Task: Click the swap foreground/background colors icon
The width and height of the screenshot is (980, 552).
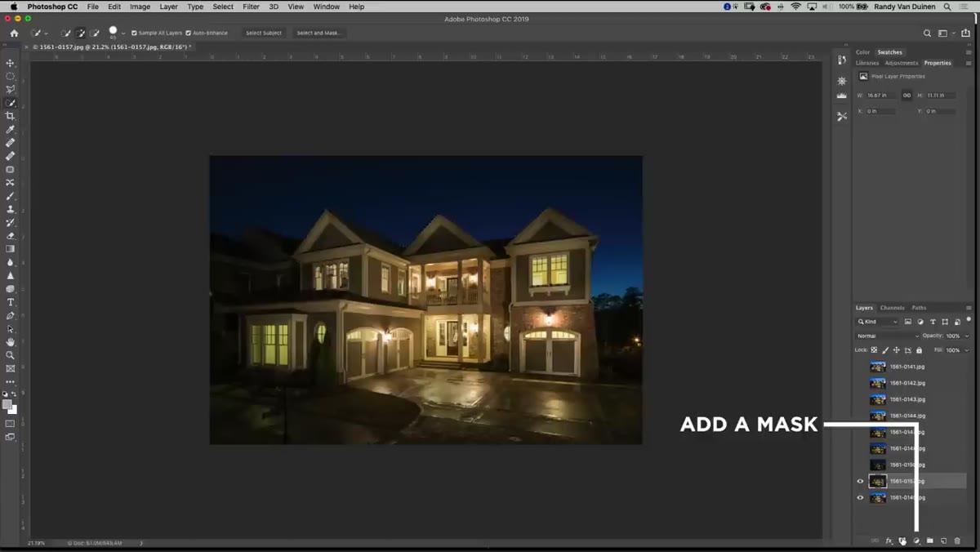Action: coord(15,394)
